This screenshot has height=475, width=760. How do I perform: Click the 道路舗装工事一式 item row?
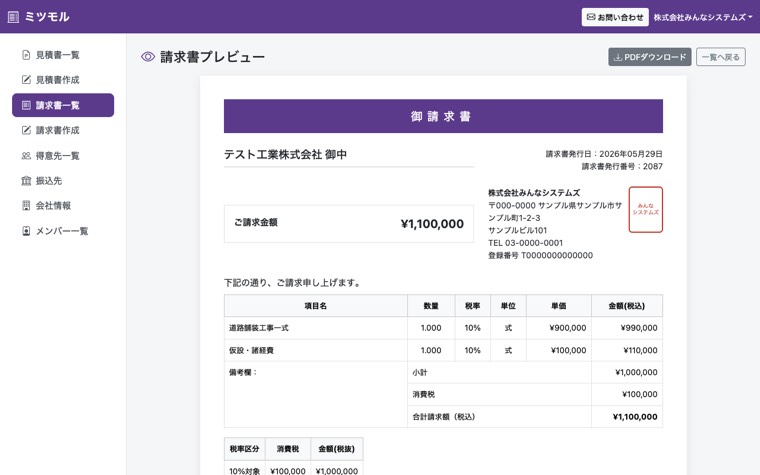pos(443,328)
